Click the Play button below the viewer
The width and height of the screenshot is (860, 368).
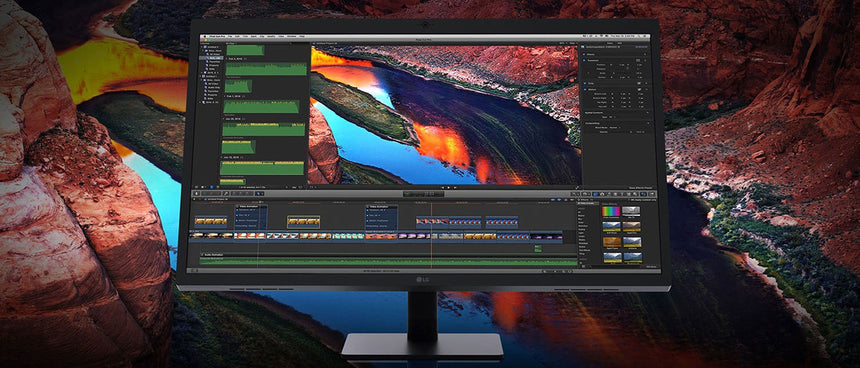[x=449, y=188]
